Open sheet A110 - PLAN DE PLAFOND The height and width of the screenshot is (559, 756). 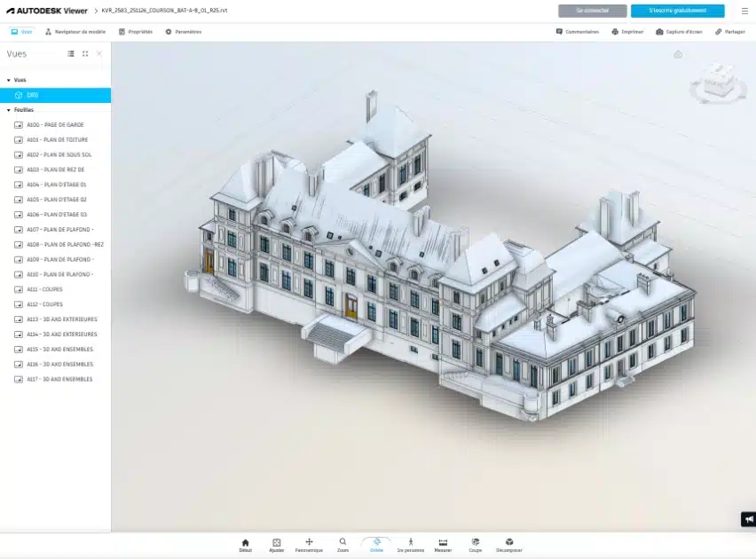[x=55, y=274]
